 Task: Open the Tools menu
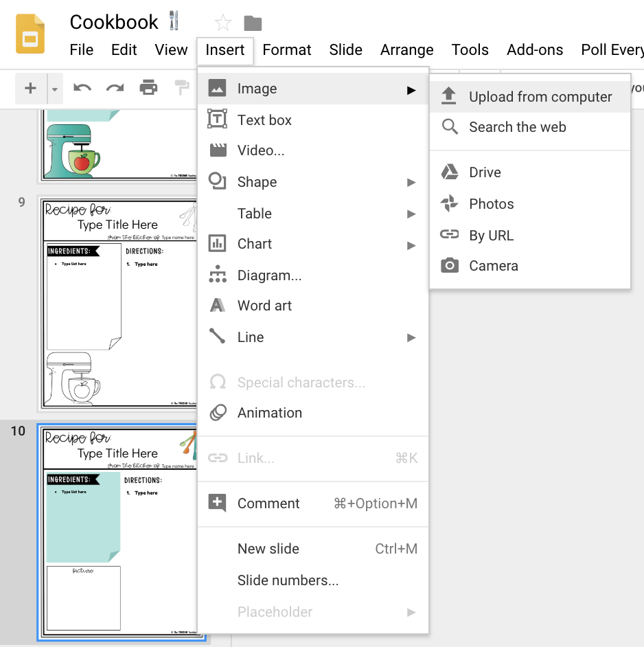tap(470, 49)
